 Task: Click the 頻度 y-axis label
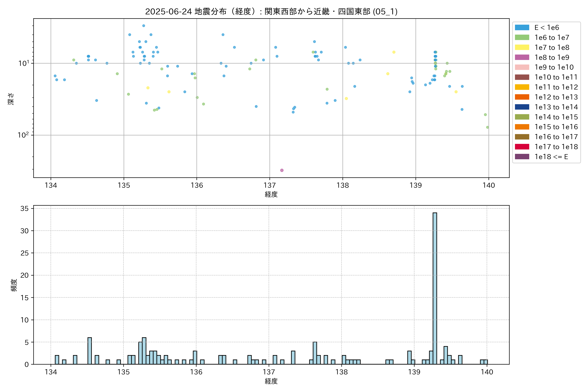point(14,285)
